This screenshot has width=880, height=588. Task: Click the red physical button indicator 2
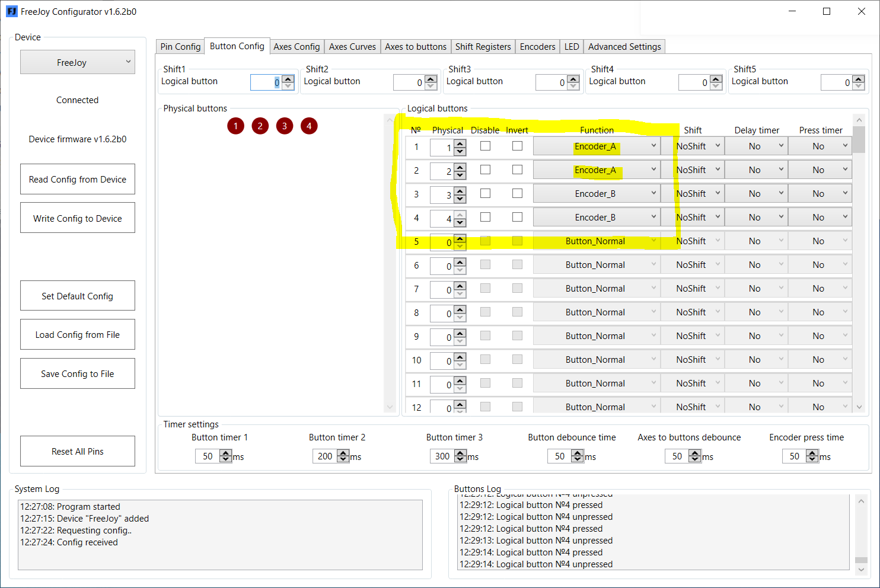260,126
